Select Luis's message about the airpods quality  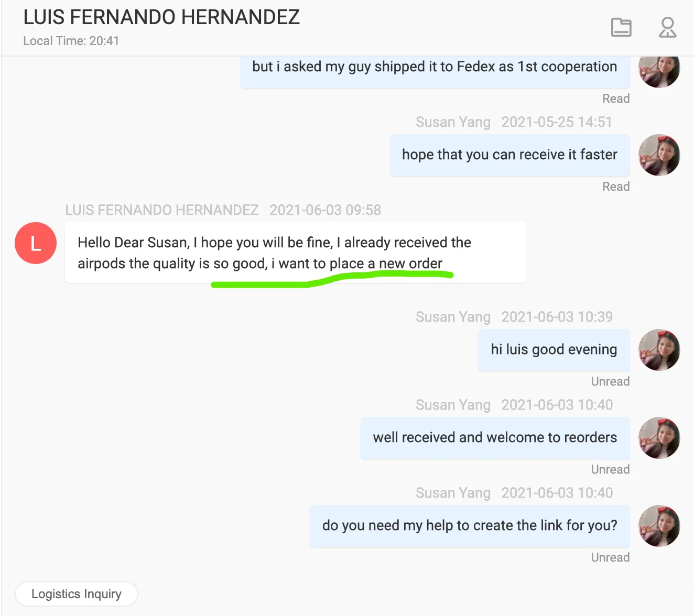tap(295, 252)
